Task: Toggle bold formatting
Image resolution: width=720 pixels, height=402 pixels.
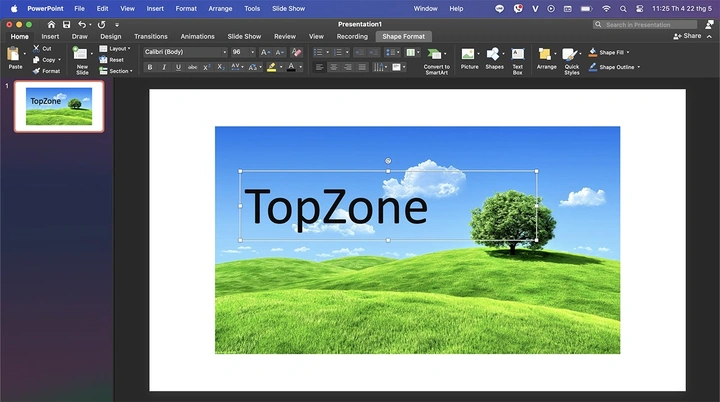Action: [x=150, y=67]
